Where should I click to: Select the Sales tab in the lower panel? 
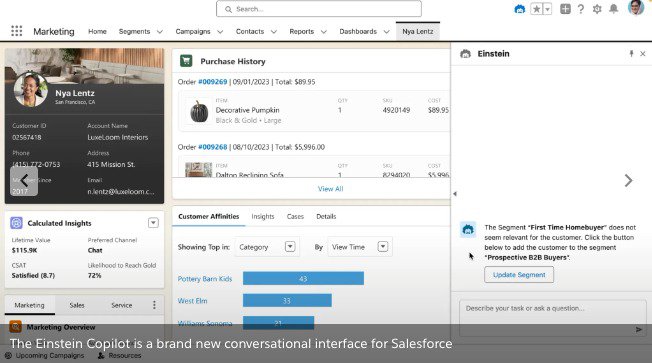[x=77, y=305]
